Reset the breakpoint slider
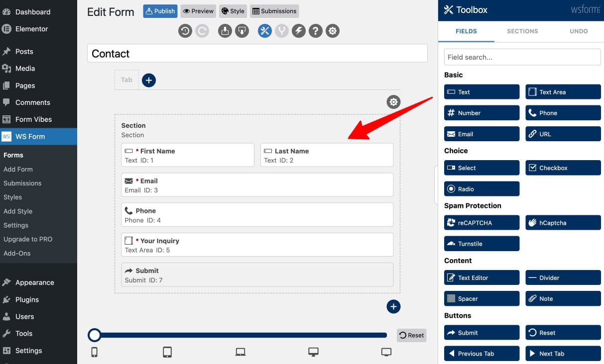This screenshot has width=604, height=364. 412,335
